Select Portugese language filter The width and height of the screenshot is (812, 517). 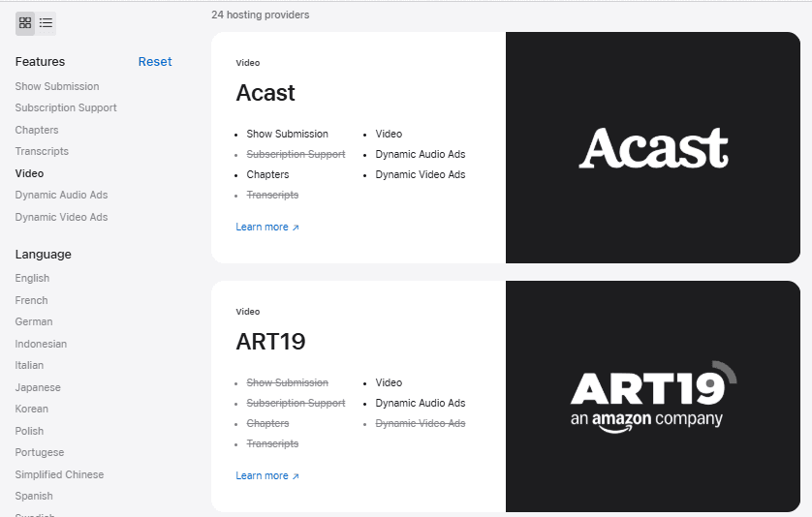click(x=40, y=452)
